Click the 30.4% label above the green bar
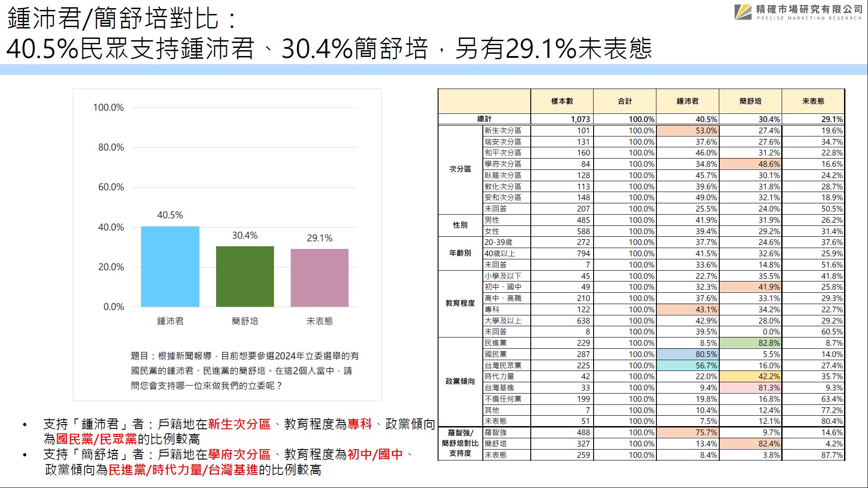The image size is (868, 488). coord(245,235)
